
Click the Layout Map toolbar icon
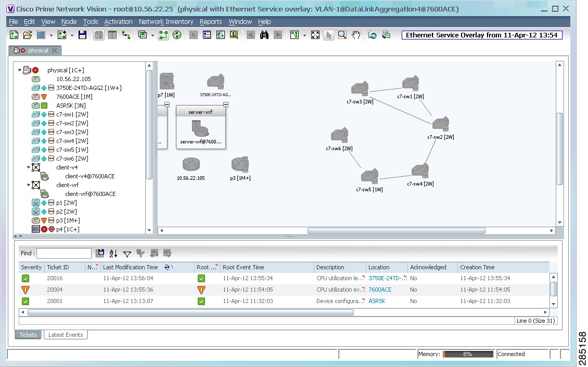coord(295,35)
